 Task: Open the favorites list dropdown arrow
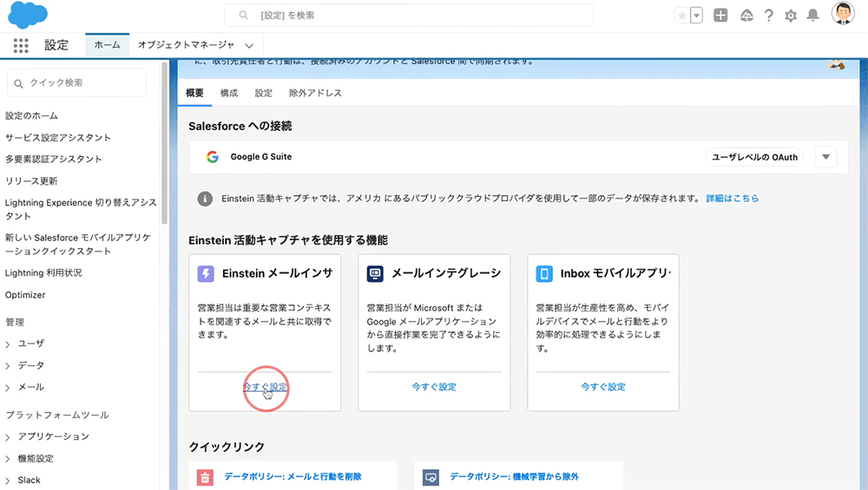696,16
